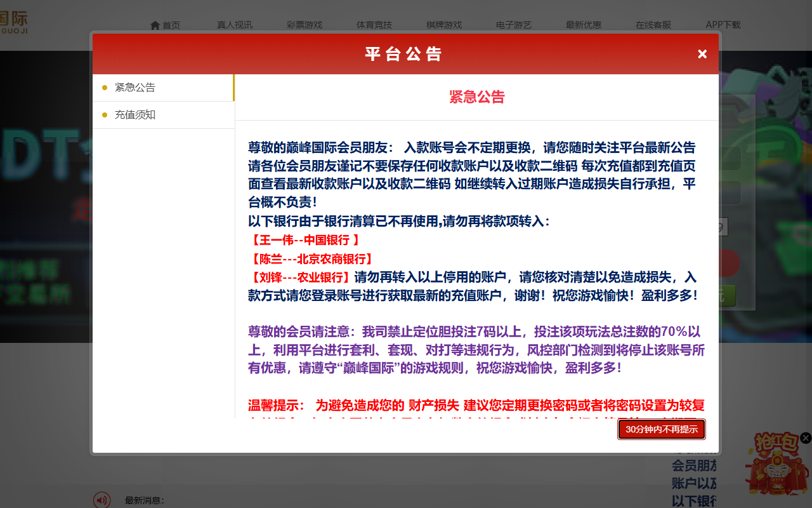
Task: Go to the 首页 home menu
Action: coord(165,25)
